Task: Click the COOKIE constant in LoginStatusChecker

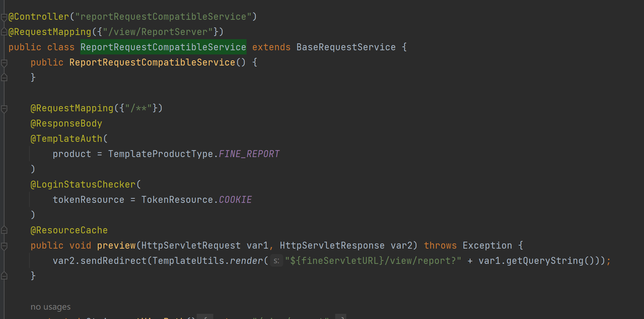Action: (x=235, y=200)
